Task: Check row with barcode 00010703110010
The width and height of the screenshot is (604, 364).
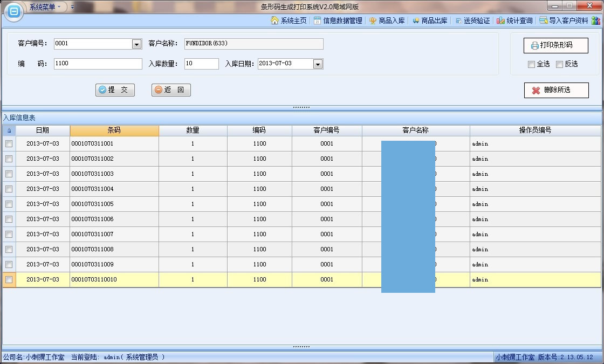Action: pyautogui.click(x=9, y=280)
